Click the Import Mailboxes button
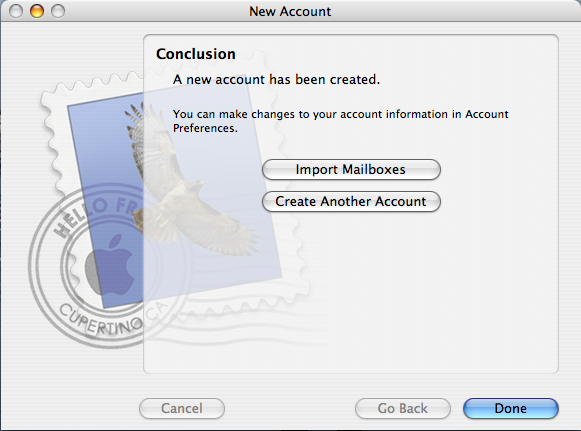Image resolution: width=581 pixels, height=431 pixels. pos(351,170)
